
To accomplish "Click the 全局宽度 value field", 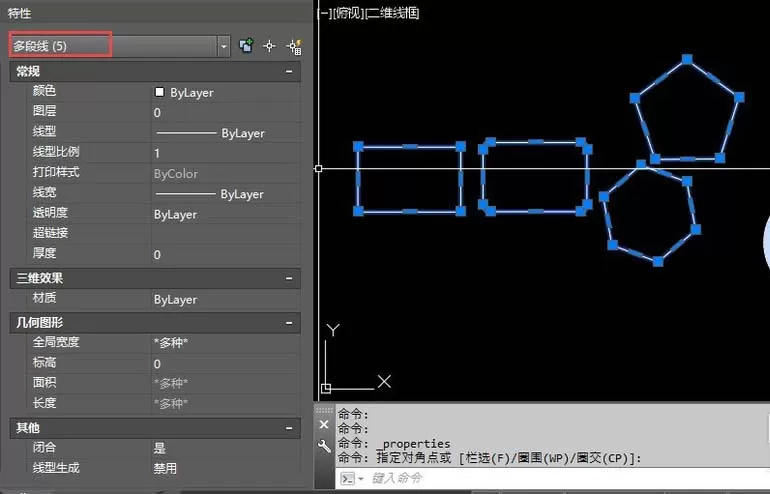I will [x=226, y=343].
